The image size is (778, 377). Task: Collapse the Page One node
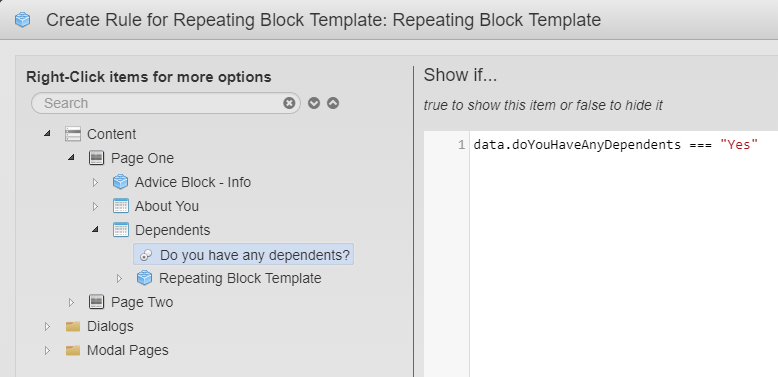pos(71,157)
